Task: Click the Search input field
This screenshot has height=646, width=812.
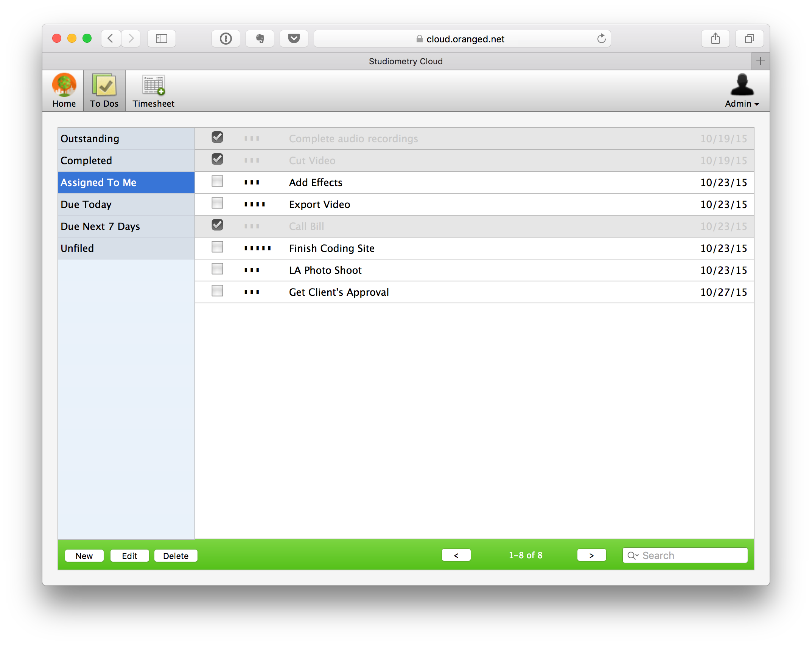Action: point(685,556)
